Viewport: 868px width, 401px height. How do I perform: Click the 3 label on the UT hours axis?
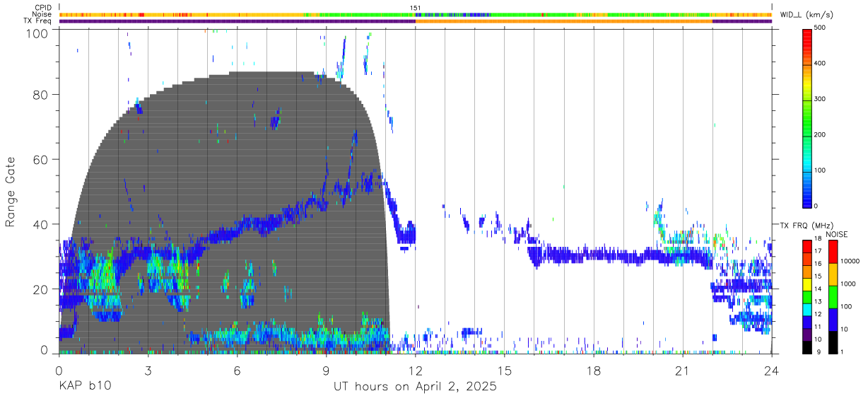coord(148,371)
